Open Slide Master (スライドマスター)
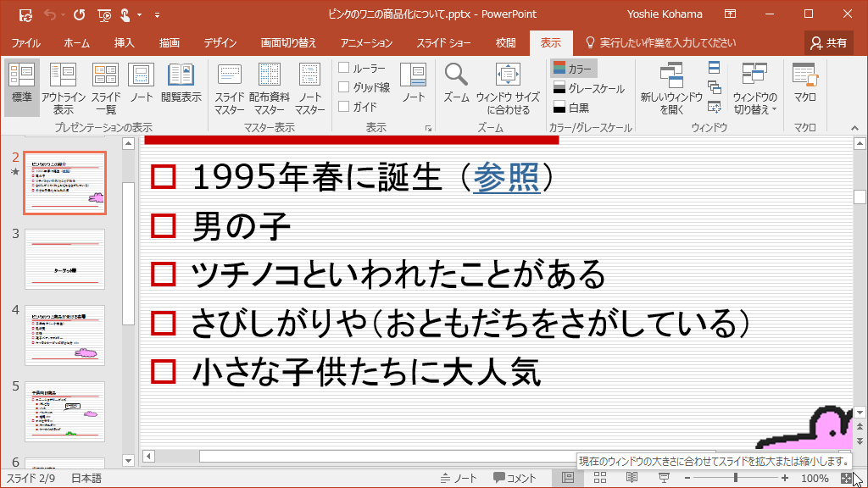The height and width of the screenshot is (488, 868). (x=230, y=87)
